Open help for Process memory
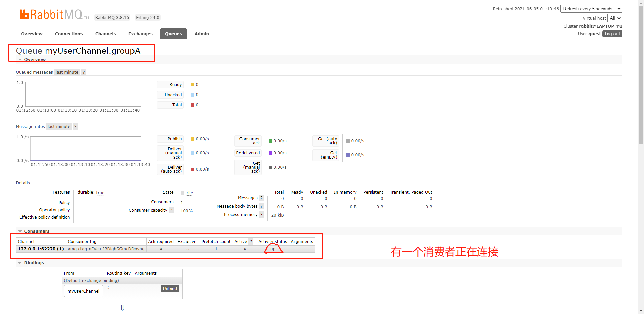644x314 pixels. point(261,214)
